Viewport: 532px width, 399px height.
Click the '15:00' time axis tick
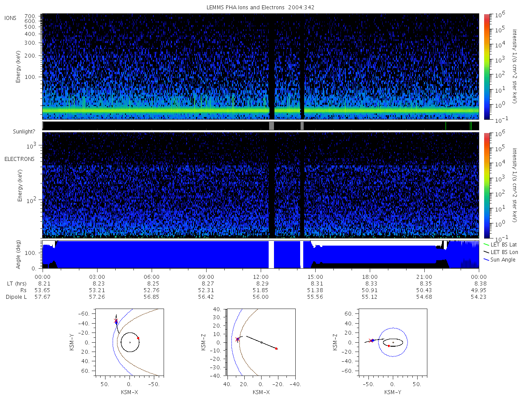pyautogui.click(x=315, y=277)
